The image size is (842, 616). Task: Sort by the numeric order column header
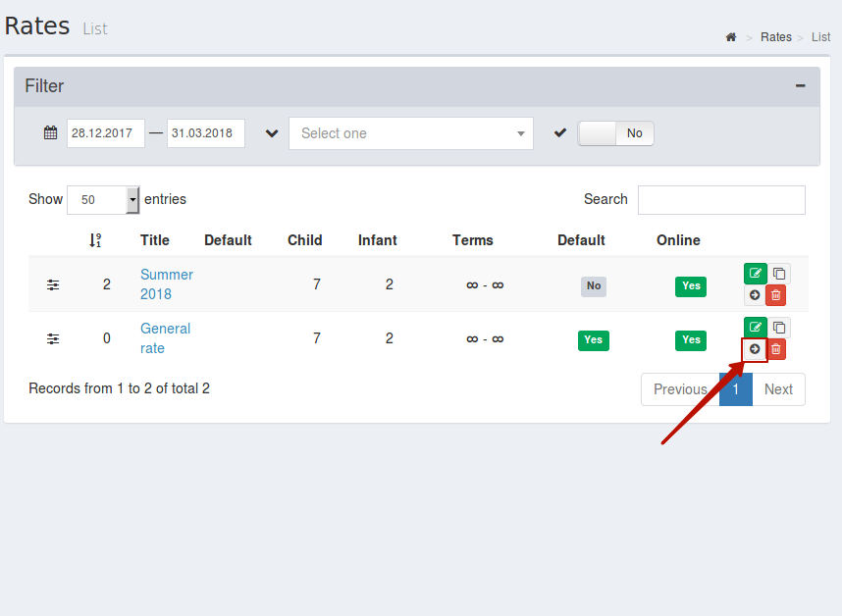pyautogui.click(x=95, y=240)
